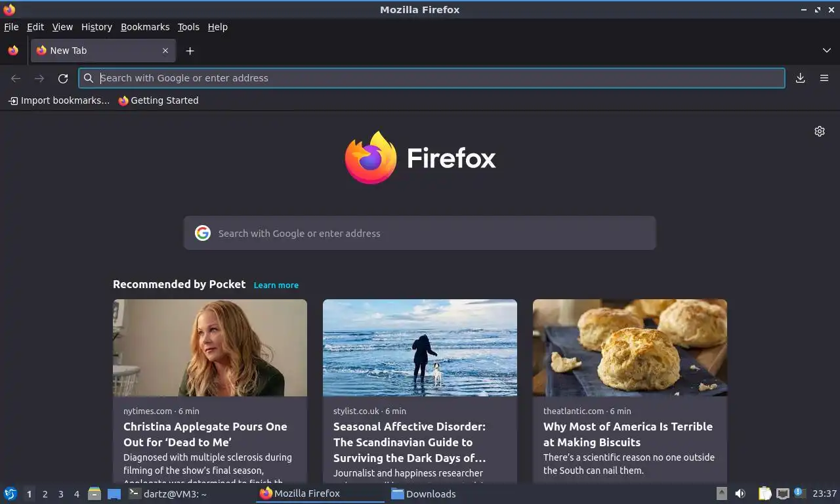Switch to workspace 4
Viewport: 840px width, 504px height.
(77, 494)
